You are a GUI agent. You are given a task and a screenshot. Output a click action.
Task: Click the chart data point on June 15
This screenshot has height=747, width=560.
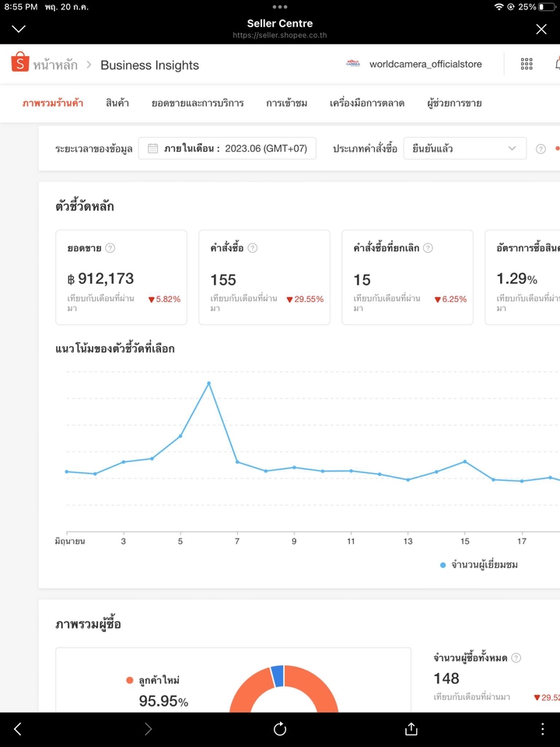[x=465, y=461]
